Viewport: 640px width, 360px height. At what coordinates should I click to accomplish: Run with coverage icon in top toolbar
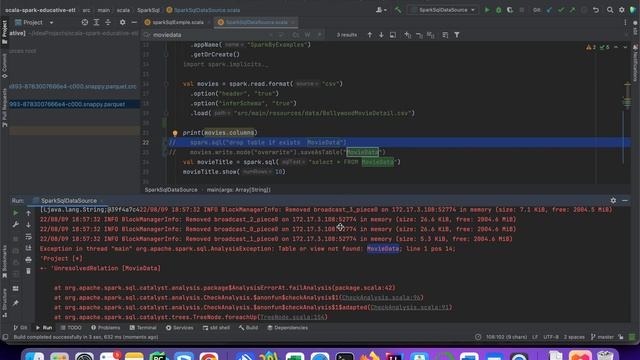click(x=510, y=10)
